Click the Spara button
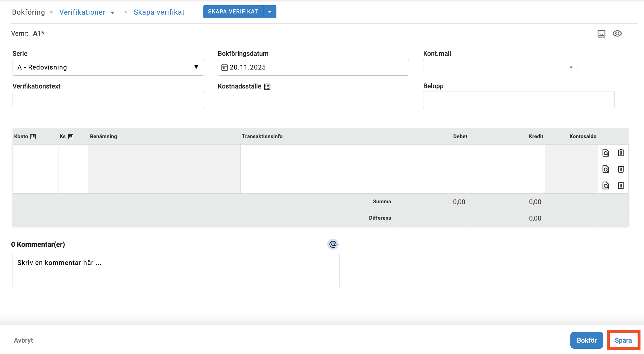The image size is (644, 354). pyautogui.click(x=623, y=340)
